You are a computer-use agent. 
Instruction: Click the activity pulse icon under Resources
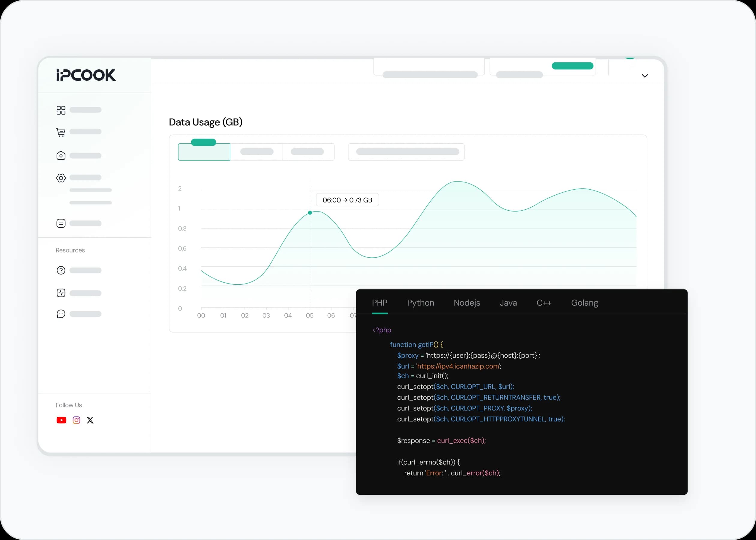[61, 293]
